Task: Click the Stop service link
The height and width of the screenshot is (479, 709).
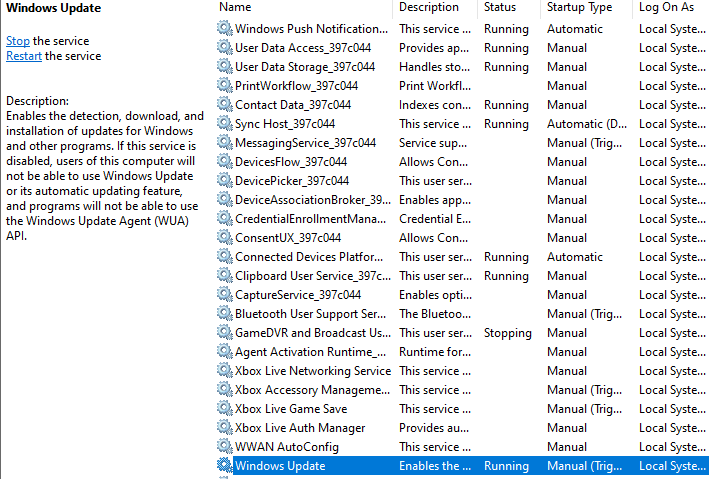Action: click(x=18, y=41)
